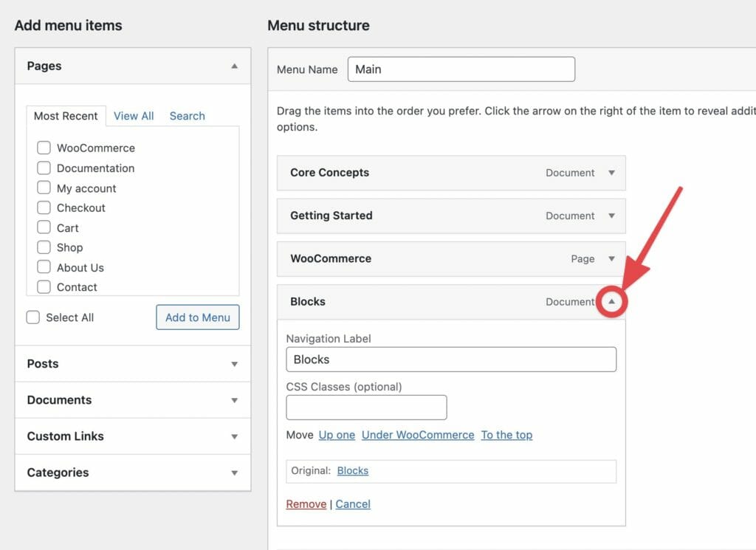Enable the Select All checkbox
The width and height of the screenshot is (756, 550).
pos(32,317)
